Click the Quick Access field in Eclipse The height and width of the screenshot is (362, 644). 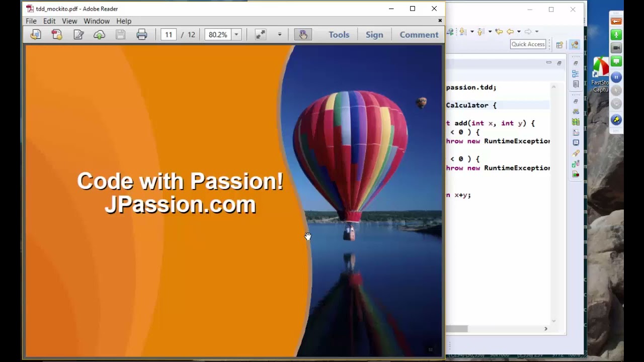coord(528,44)
